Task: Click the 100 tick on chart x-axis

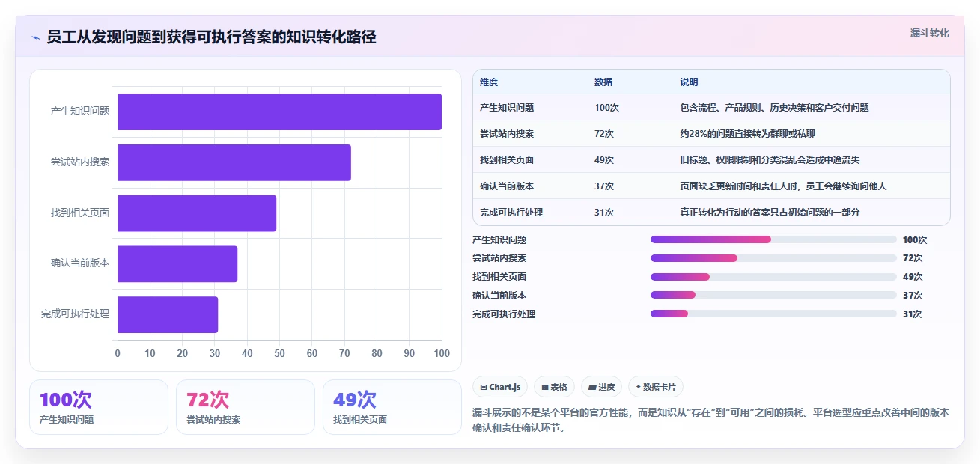Action: (442, 353)
